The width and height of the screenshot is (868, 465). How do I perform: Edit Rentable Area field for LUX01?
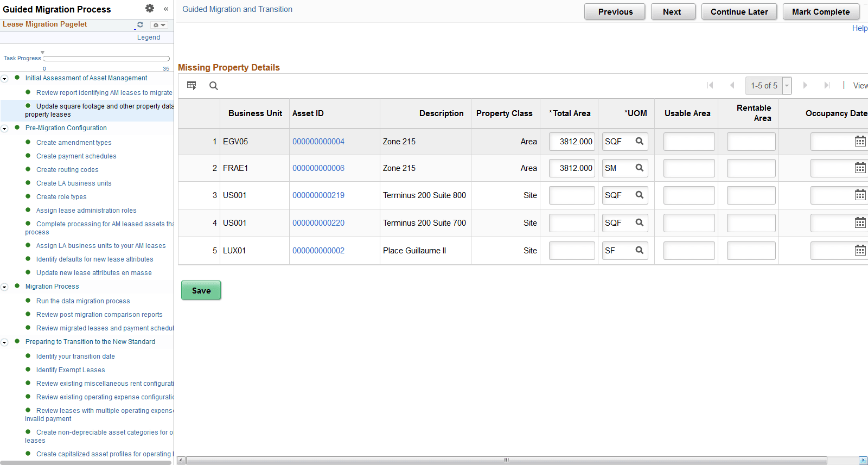[751, 251]
